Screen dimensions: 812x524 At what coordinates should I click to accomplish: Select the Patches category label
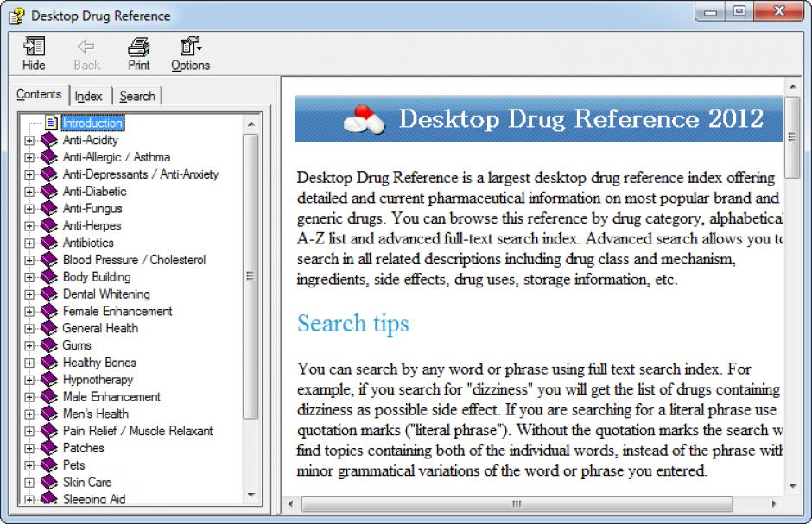[84, 447]
